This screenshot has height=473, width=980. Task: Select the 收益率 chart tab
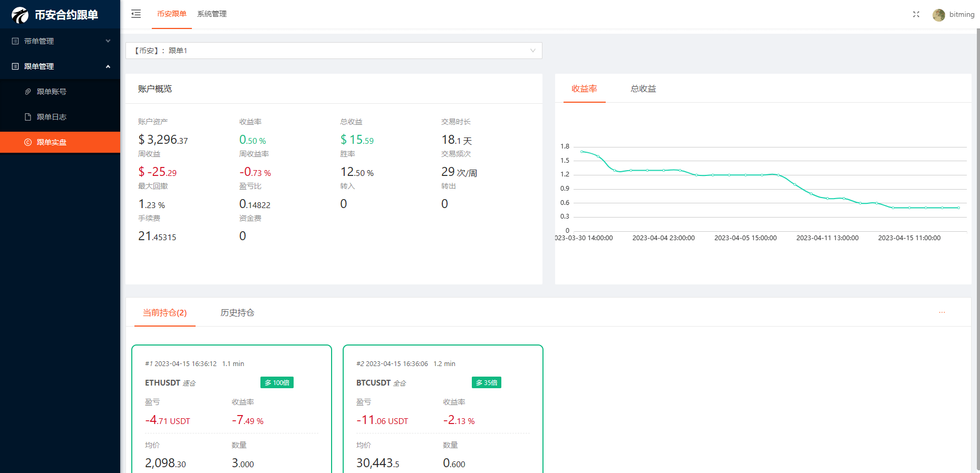click(584, 89)
